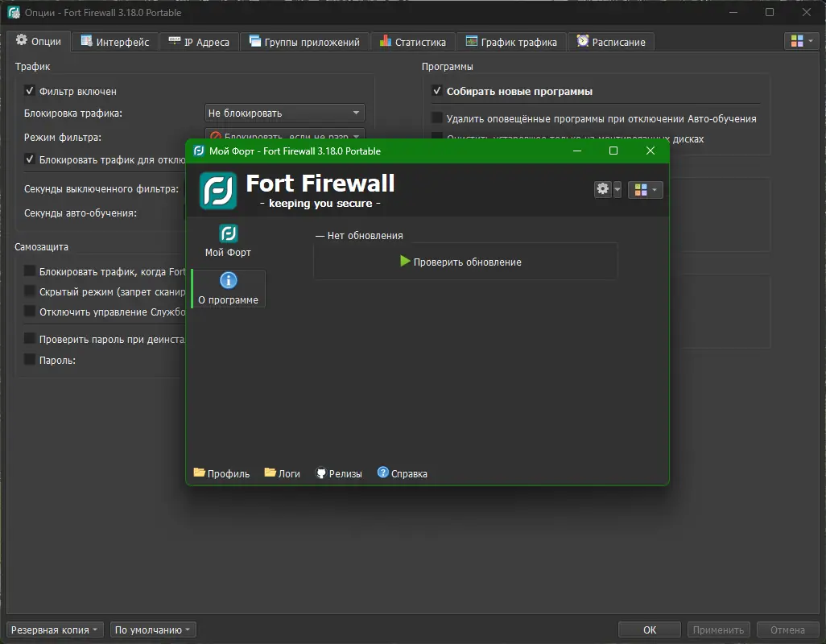Open the Профиль folder link
This screenshot has width=826, height=644.
(221, 473)
